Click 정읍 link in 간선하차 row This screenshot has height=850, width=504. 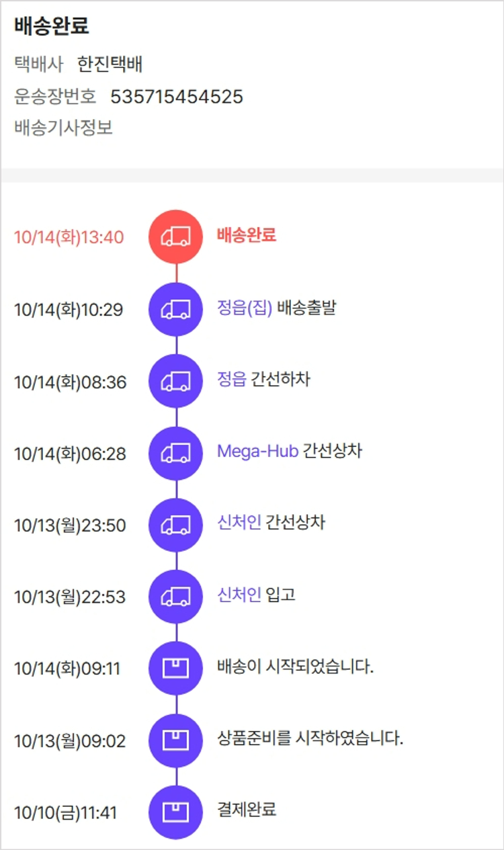tap(232, 380)
